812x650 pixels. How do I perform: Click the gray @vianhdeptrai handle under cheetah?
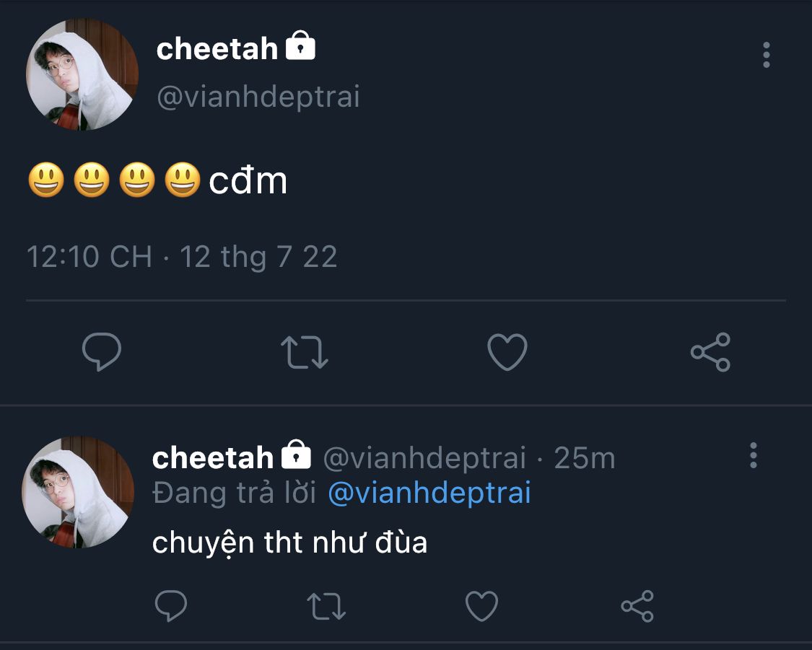(258, 97)
